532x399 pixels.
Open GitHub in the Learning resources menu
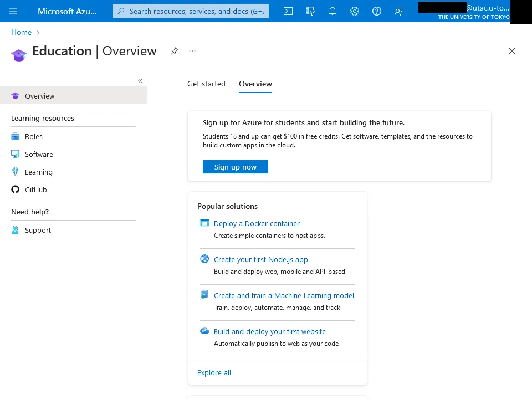coord(36,190)
